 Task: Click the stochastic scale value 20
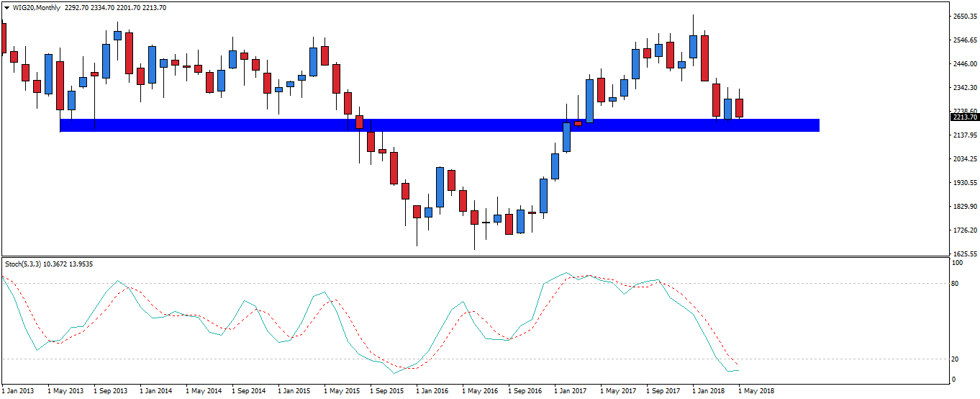point(956,359)
